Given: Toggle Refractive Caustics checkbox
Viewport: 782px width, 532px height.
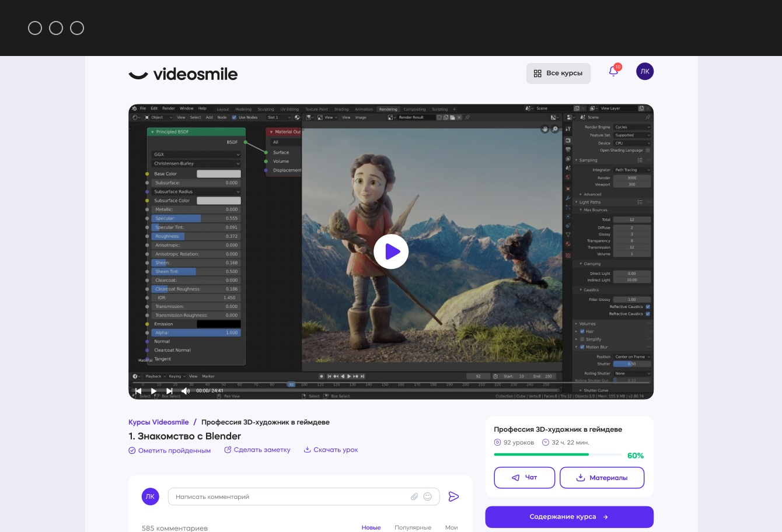Looking at the screenshot, I should click(648, 314).
